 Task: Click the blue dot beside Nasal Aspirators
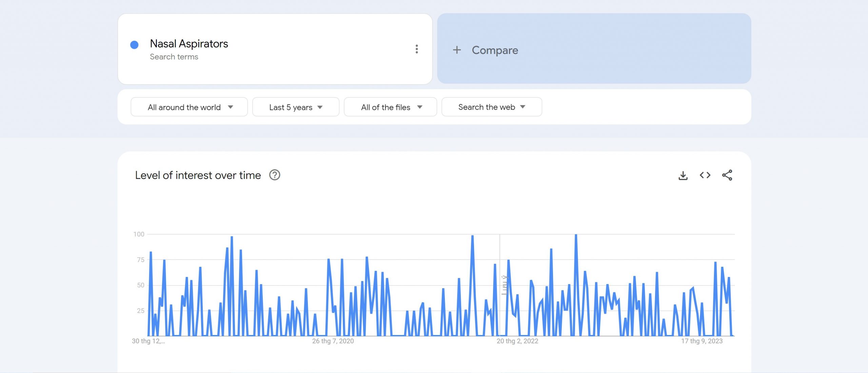point(134,45)
